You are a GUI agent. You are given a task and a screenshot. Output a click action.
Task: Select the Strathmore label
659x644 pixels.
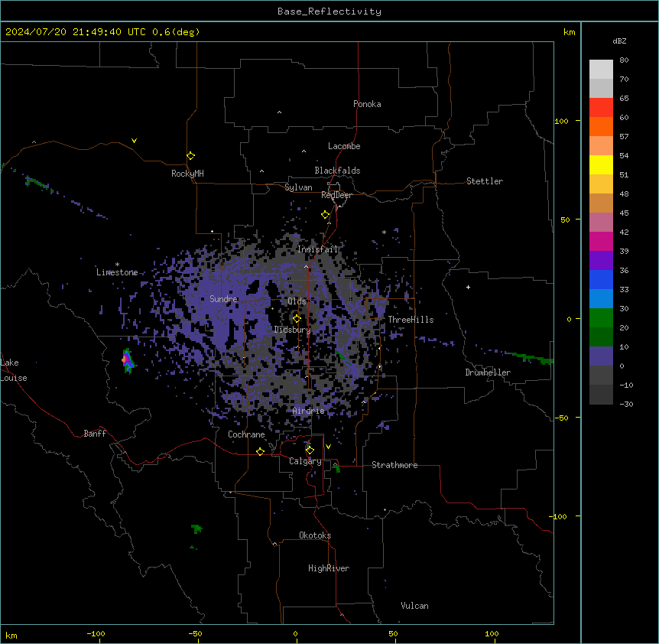[394, 465]
